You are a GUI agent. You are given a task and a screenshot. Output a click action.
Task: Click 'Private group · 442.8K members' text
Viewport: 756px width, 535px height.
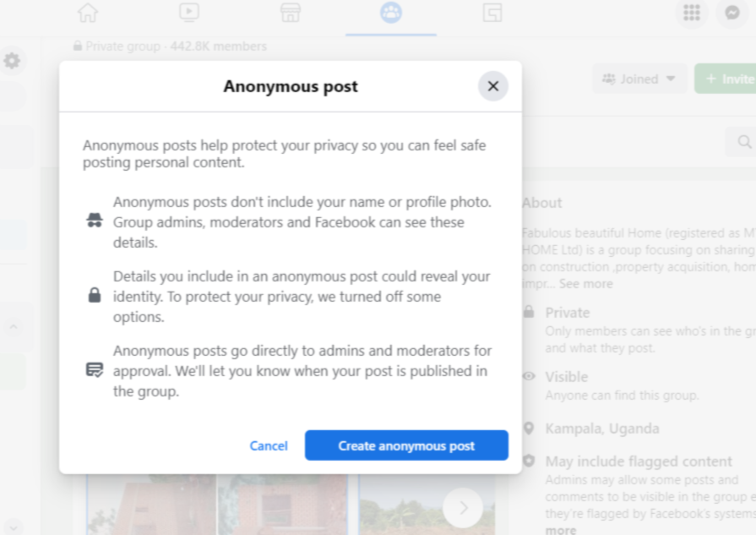pos(176,46)
